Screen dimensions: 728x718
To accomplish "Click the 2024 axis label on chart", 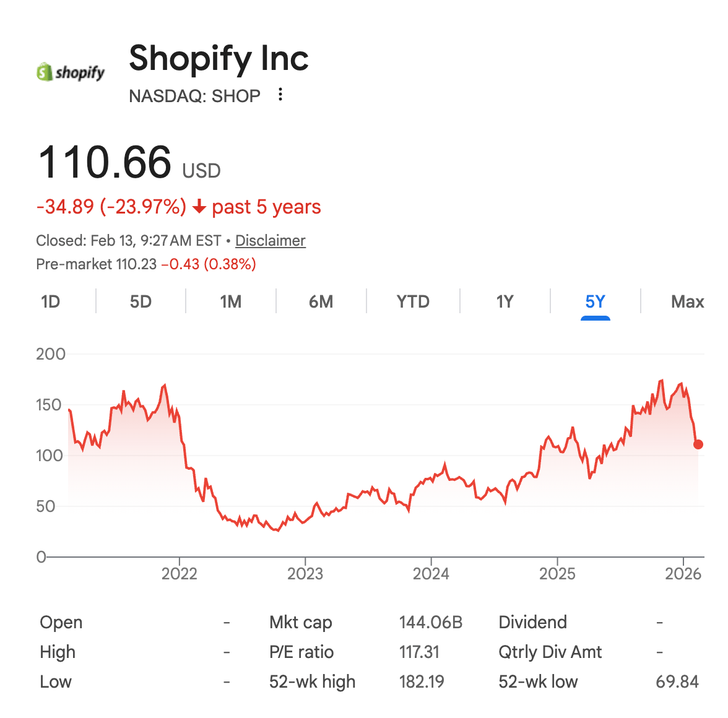I will pos(431,574).
